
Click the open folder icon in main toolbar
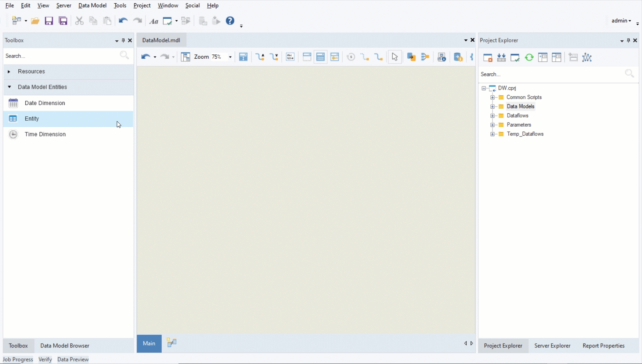35,21
